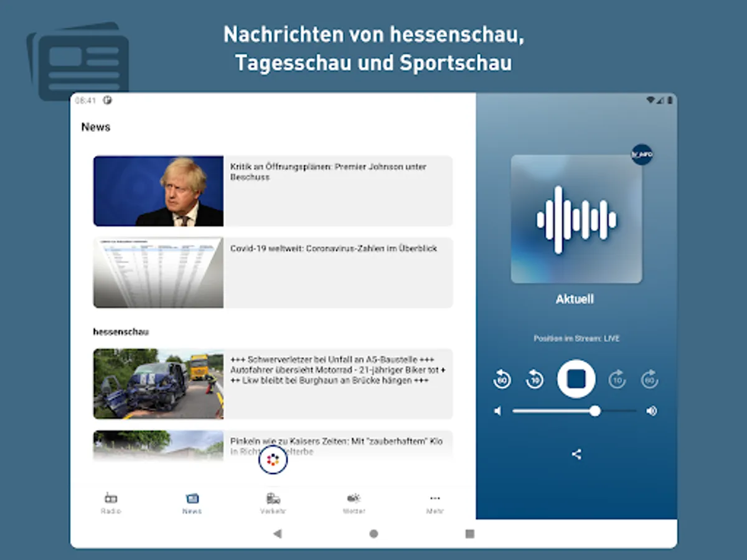Viewport: 747px width, 560px height.
Task: Tap the hr-iNFO station logo badge
Action: point(642,154)
